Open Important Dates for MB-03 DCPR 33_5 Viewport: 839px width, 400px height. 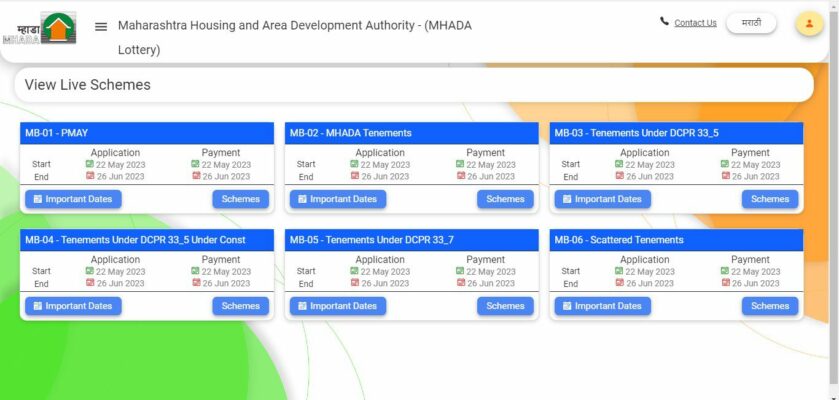coord(602,199)
